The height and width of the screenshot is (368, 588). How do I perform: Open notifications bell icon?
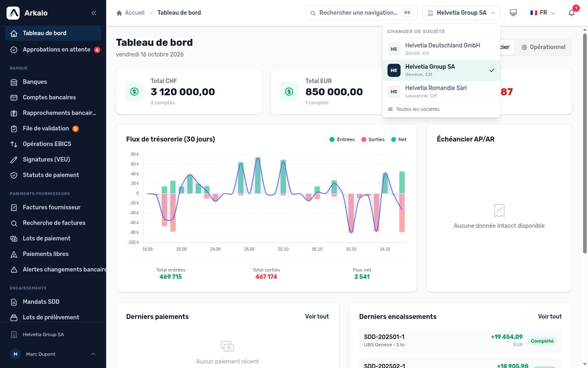(x=572, y=13)
